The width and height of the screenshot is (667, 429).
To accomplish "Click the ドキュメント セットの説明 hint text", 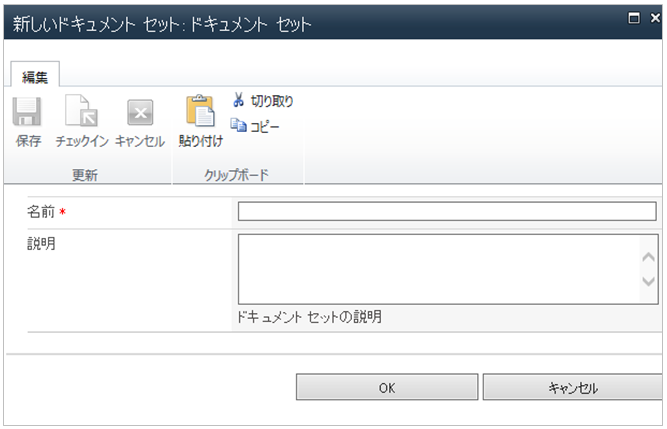I will click(309, 317).
